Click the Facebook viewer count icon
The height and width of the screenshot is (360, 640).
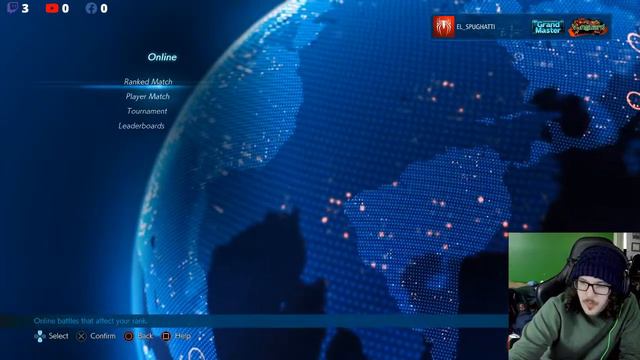coord(91,8)
